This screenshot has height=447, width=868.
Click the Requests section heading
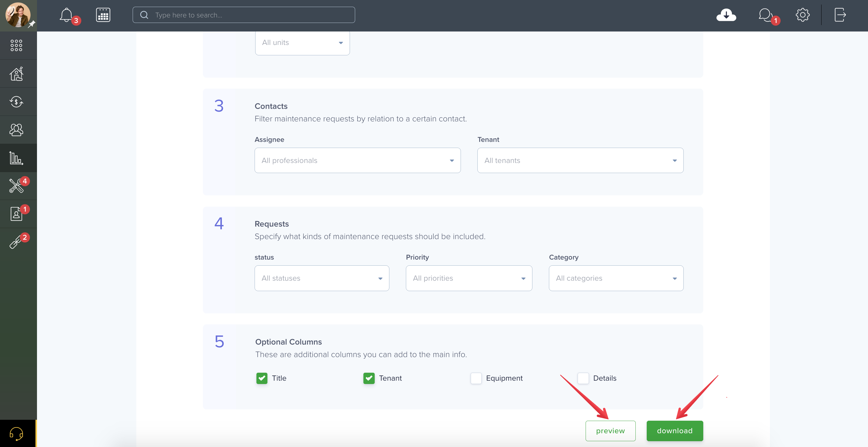coord(272,224)
